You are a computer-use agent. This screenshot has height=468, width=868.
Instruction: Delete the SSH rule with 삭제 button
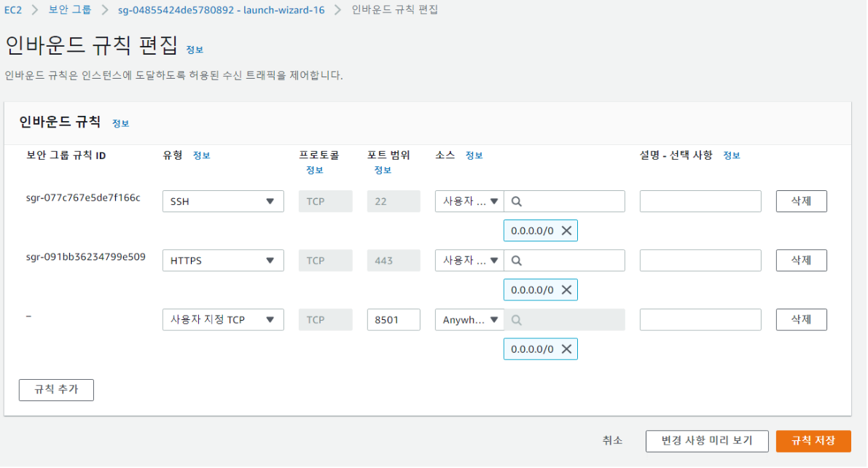click(x=801, y=202)
